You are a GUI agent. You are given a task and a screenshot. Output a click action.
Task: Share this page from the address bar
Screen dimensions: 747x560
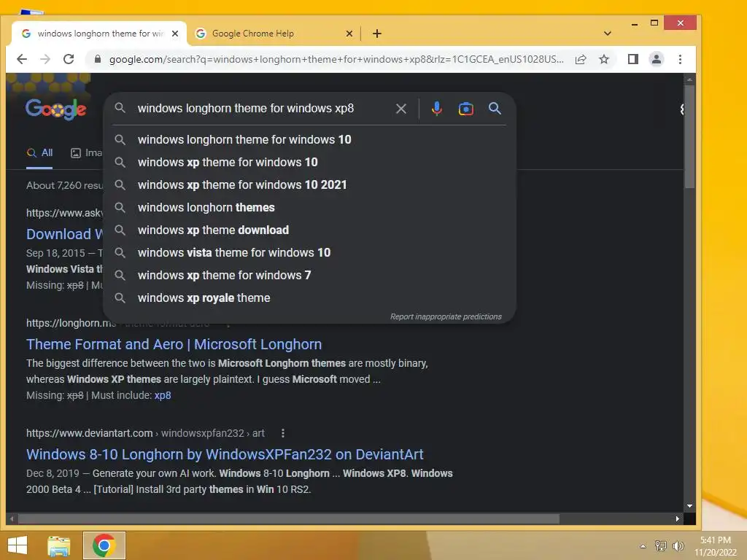point(580,59)
